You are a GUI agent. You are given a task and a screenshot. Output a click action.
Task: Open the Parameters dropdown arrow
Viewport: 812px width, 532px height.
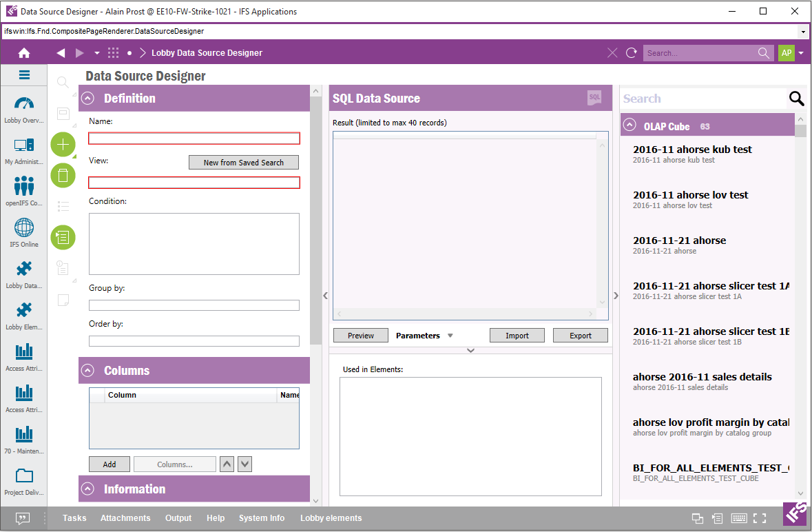click(x=450, y=336)
